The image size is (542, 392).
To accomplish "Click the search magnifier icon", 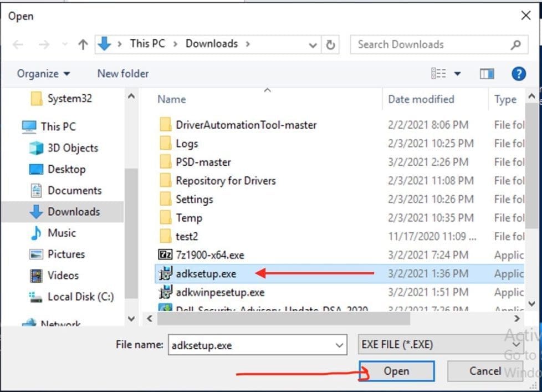I will pyautogui.click(x=515, y=45).
